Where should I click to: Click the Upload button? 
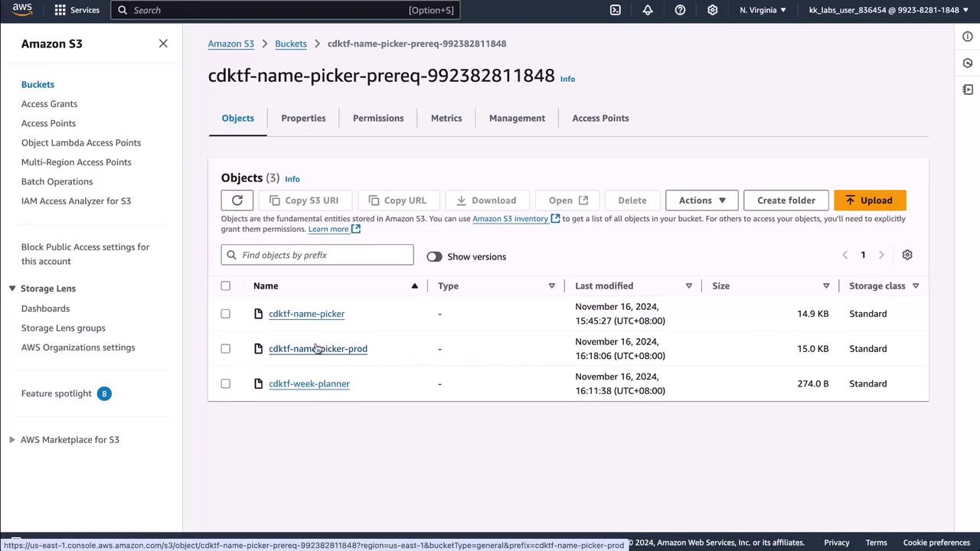tap(870, 201)
